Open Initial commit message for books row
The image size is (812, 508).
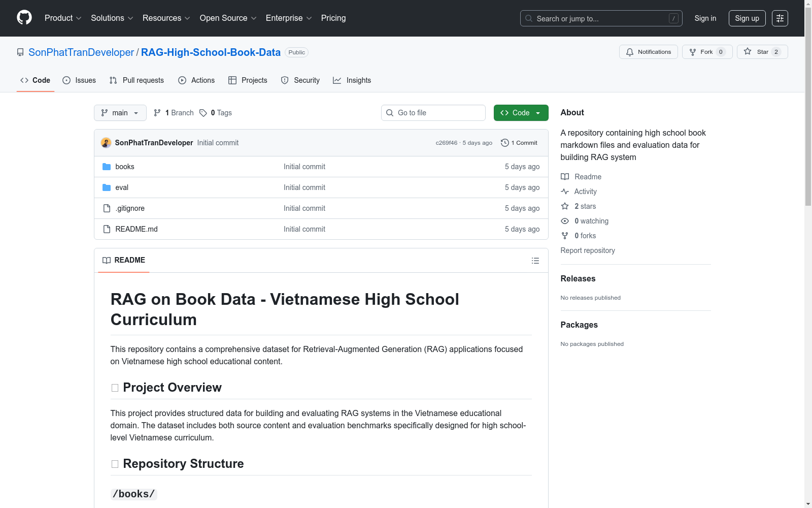pyautogui.click(x=304, y=167)
